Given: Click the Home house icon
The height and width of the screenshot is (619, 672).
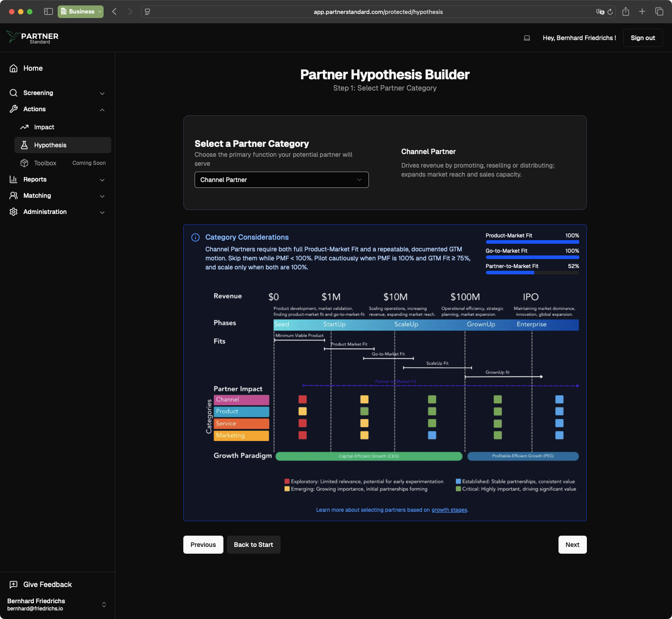Looking at the screenshot, I should [x=14, y=68].
